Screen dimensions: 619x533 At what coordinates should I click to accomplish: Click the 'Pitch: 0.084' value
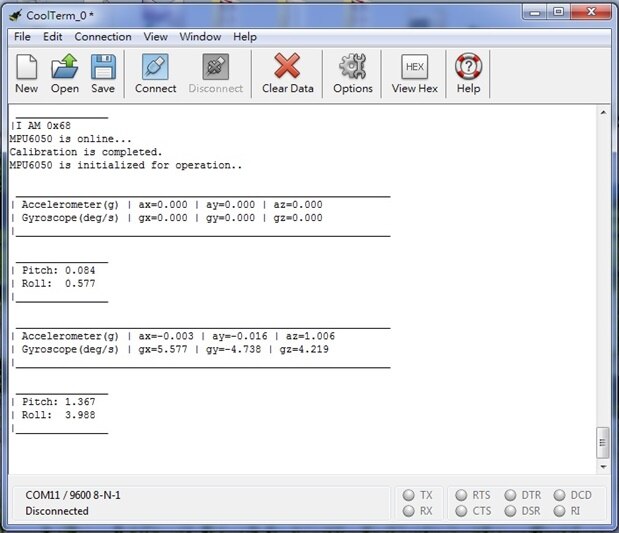(x=58, y=270)
